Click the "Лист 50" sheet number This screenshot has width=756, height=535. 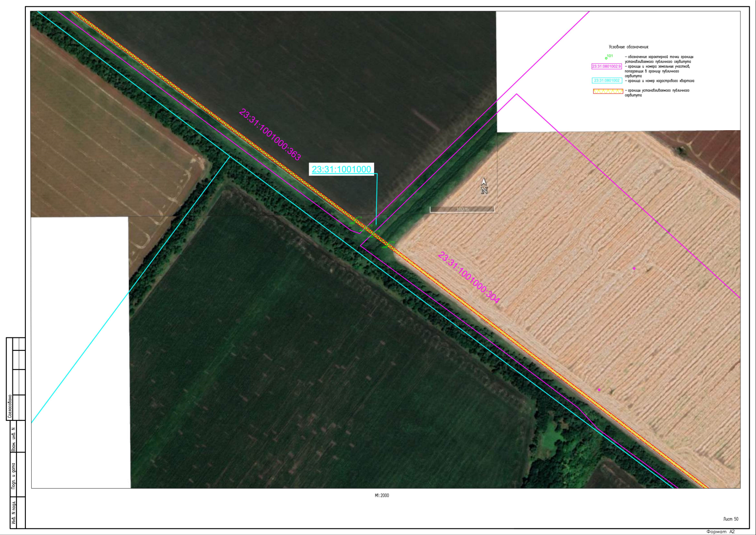point(731,519)
